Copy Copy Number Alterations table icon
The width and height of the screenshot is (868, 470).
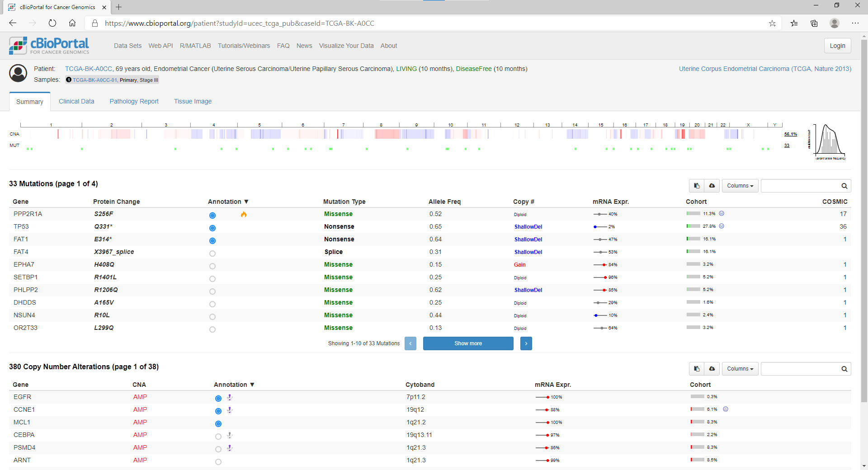pyautogui.click(x=697, y=369)
